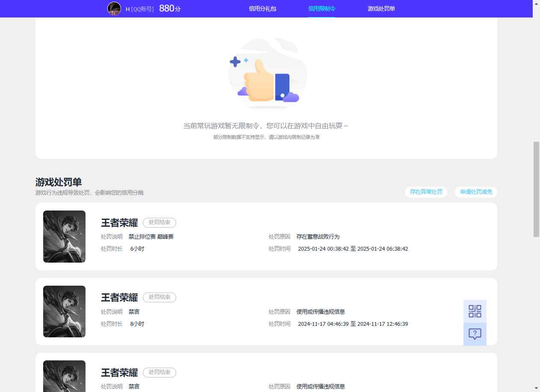Click 王者荣耀 title of 存在蓄意战败行为 card
The image size is (540, 392).
pos(119,223)
